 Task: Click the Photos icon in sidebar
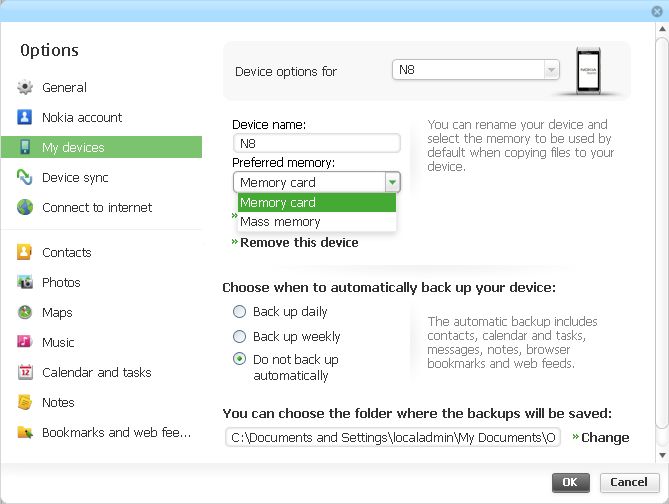pyautogui.click(x=25, y=283)
